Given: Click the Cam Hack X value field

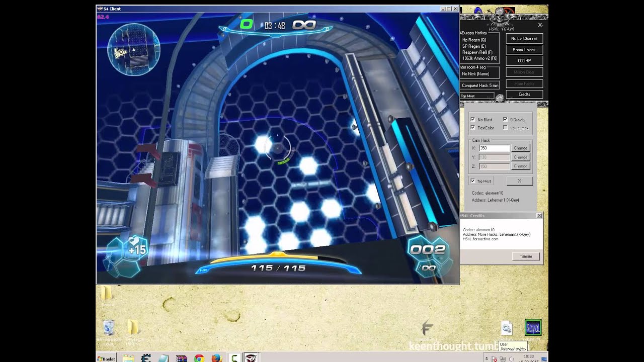Looking at the screenshot, I should click(x=494, y=148).
